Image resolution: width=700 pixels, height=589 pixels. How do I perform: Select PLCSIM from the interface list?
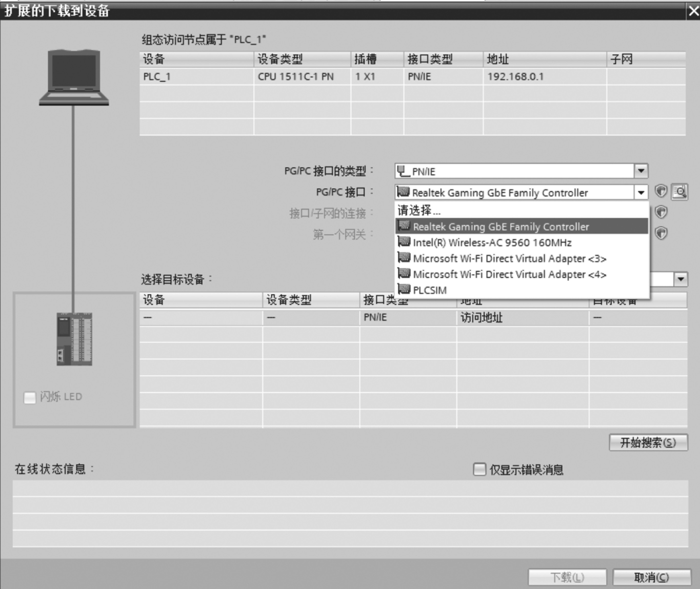tap(522, 290)
